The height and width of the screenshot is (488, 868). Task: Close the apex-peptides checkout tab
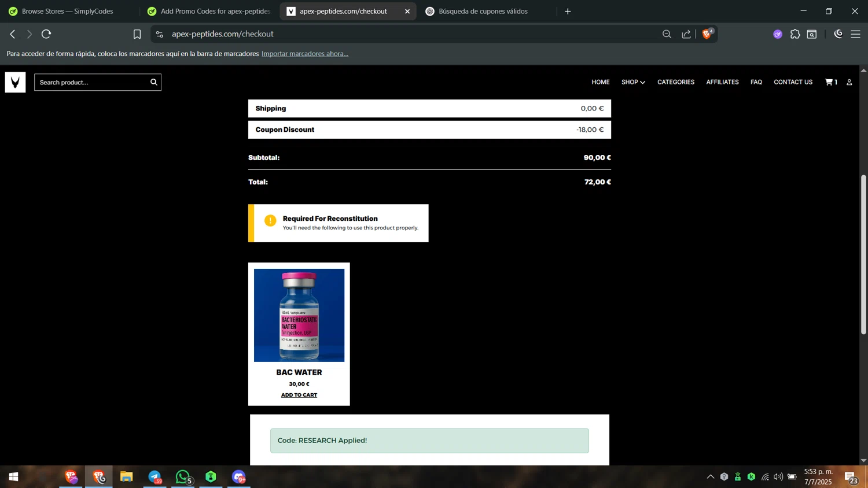tap(407, 11)
